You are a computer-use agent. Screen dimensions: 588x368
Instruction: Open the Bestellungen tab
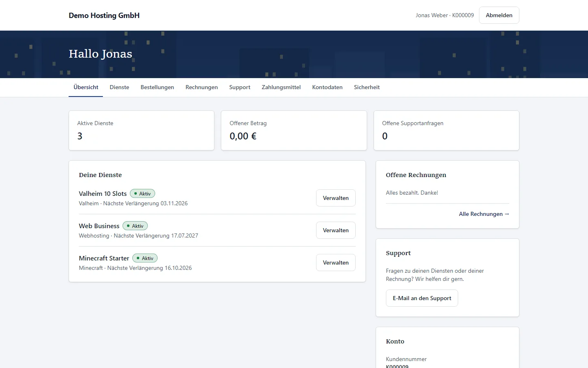tap(157, 87)
